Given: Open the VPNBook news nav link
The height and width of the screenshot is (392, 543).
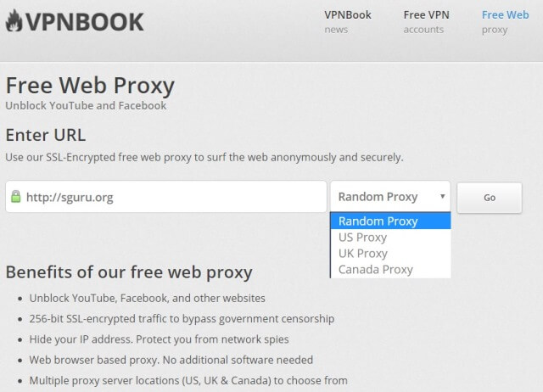Looking at the screenshot, I should (348, 22).
